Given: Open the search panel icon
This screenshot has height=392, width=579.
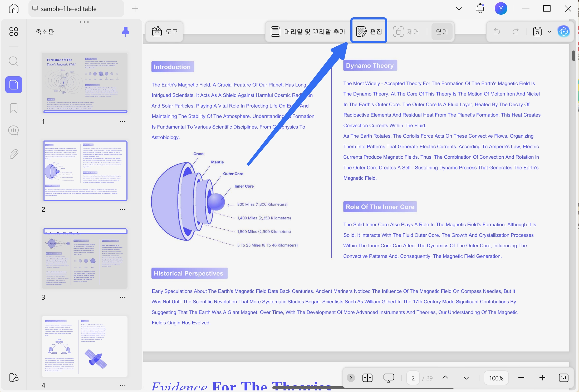Looking at the screenshot, I should click(x=14, y=61).
